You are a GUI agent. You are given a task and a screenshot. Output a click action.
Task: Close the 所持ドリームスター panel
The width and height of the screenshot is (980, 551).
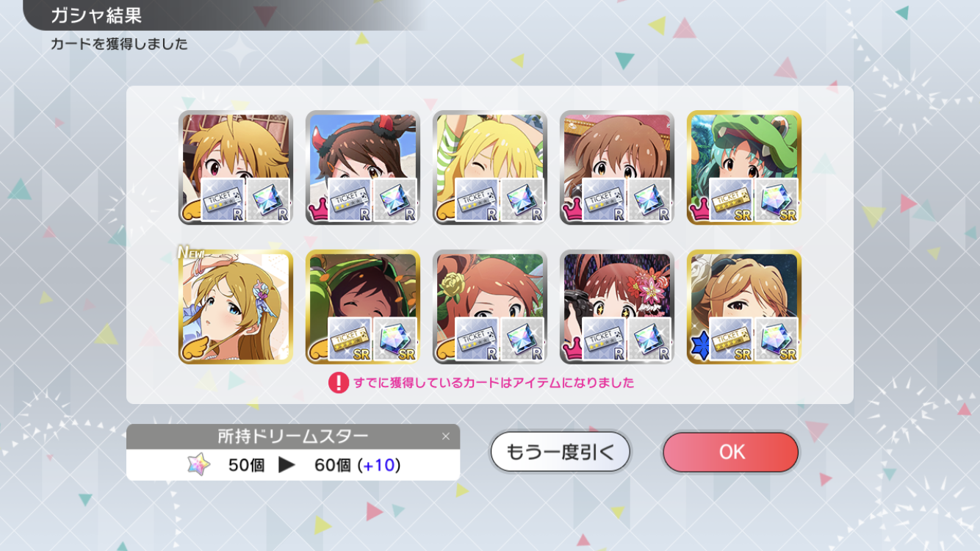point(445,436)
